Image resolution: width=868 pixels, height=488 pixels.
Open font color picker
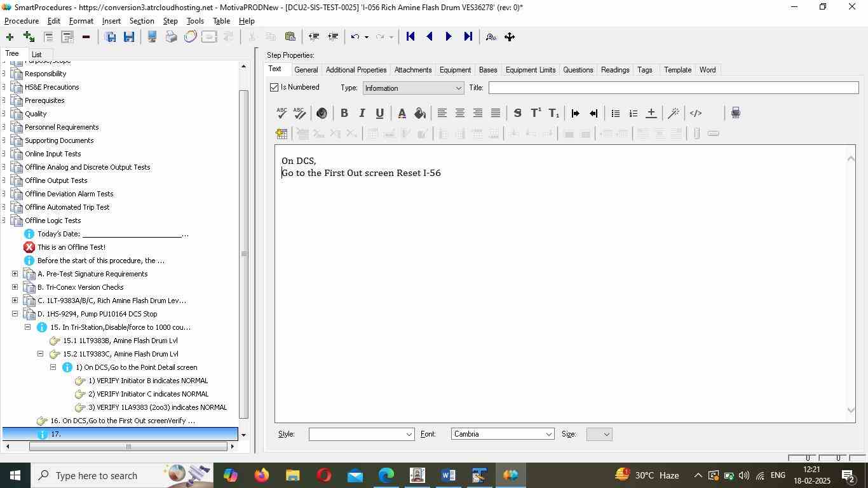[x=402, y=113]
